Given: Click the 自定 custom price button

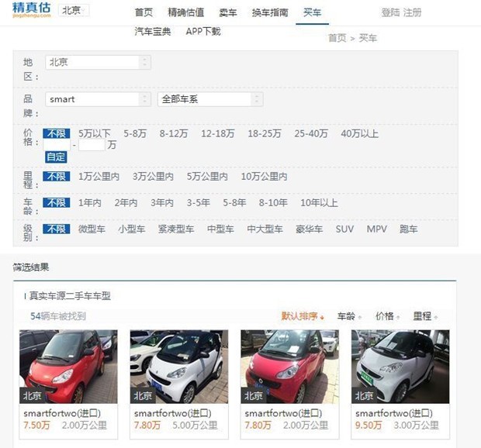Looking at the screenshot, I should (56, 157).
